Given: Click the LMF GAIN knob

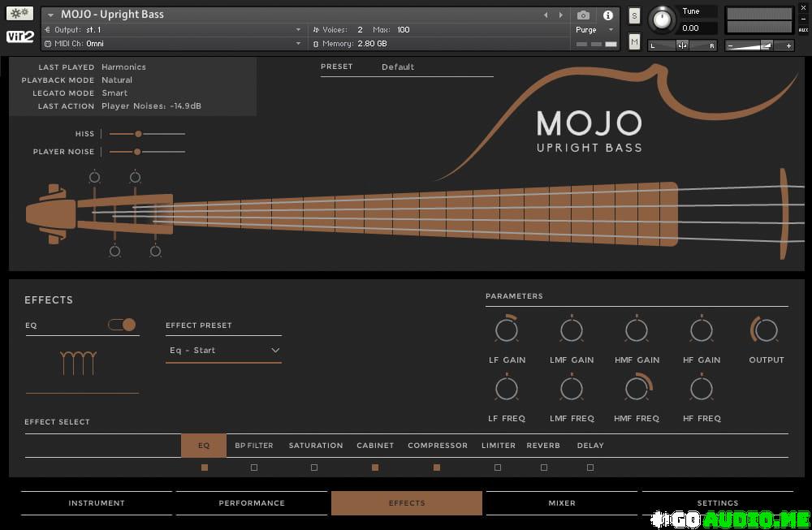Looking at the screenshot, I should [x=572, y=330].
